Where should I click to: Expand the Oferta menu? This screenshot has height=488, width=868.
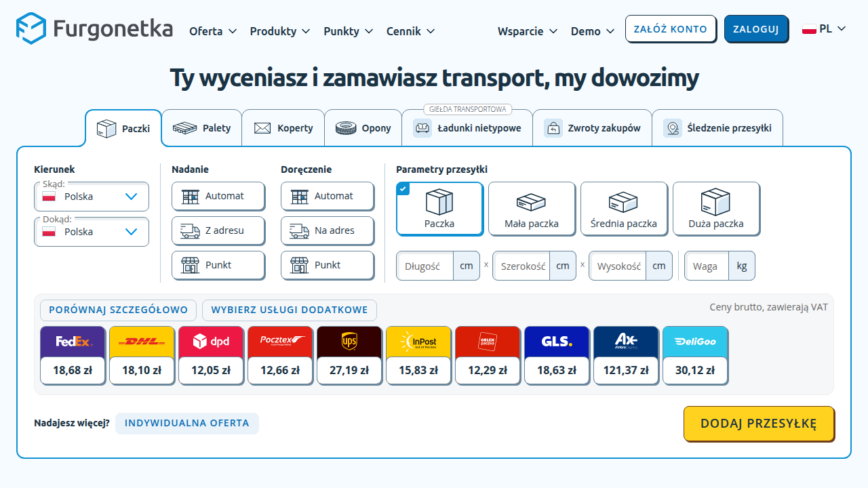click(x=213, y=31)
